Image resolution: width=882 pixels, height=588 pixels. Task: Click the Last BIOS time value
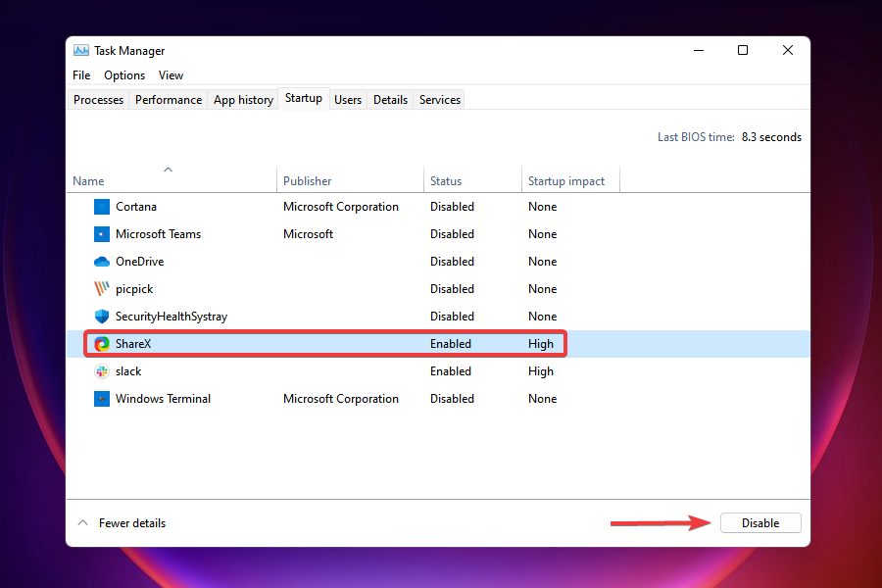tap(771, 137)
